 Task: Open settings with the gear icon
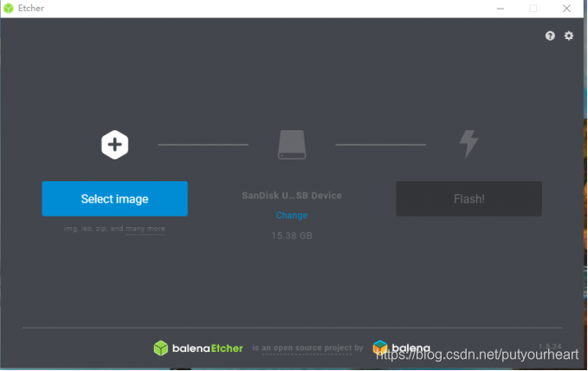pos(569,36)
